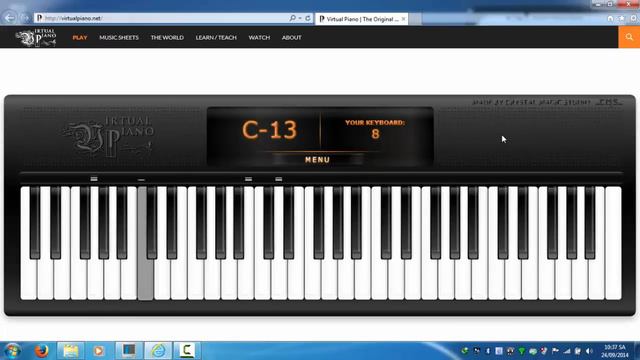The width and height of the screenshot is (640, 360).
Task: Click the volume speaker icon in the system tray
Action: (589, 351)
